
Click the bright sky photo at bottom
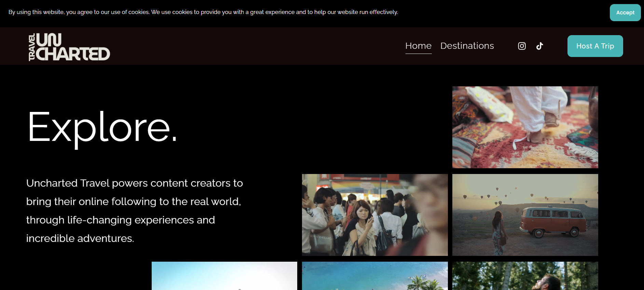(224, 276)
